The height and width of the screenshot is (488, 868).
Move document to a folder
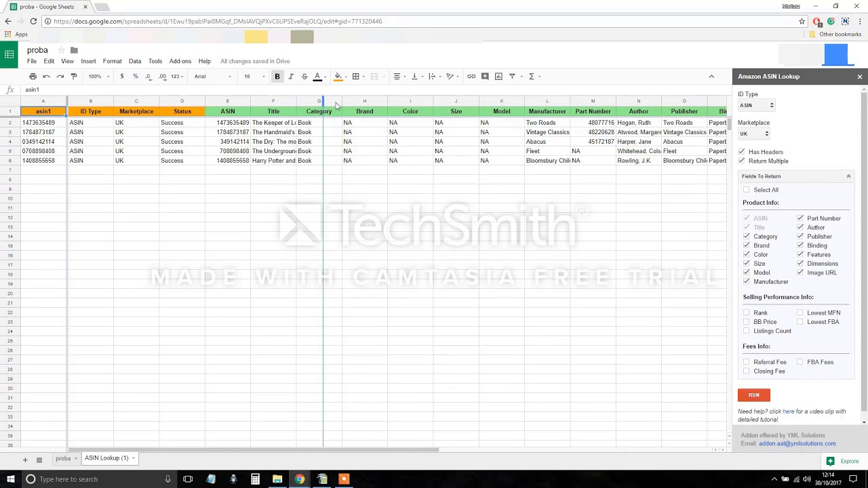(74, 50)
